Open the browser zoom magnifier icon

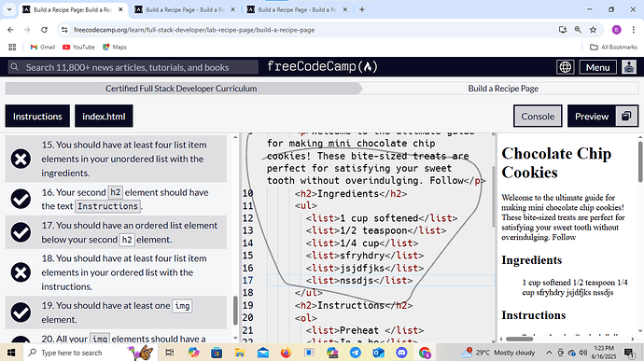tap(578, 30)
